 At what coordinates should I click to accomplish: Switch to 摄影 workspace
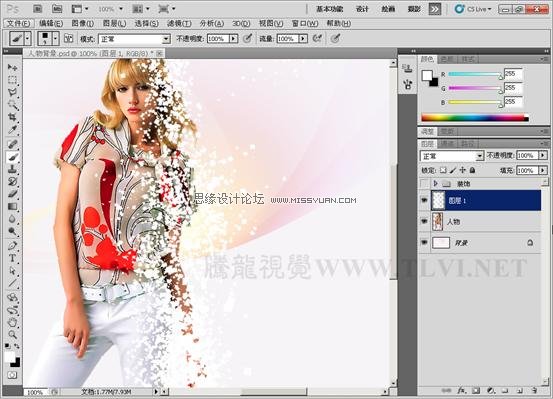pos(414,9)
